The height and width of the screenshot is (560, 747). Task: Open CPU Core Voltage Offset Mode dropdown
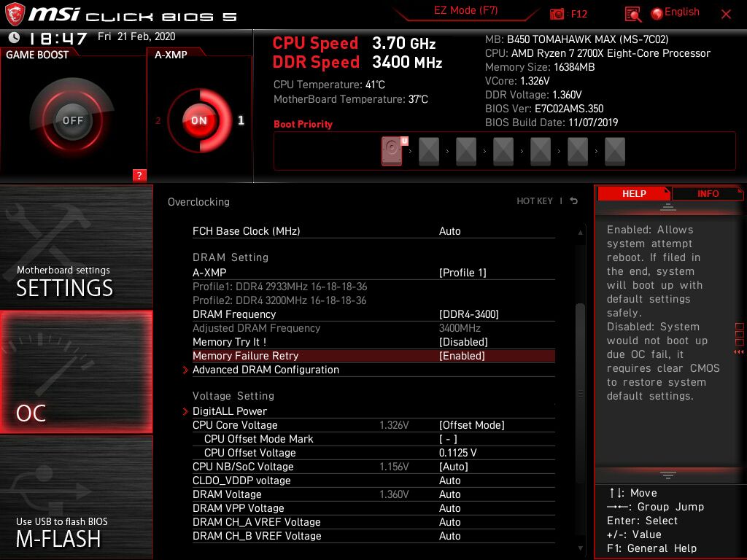[472, 425]
